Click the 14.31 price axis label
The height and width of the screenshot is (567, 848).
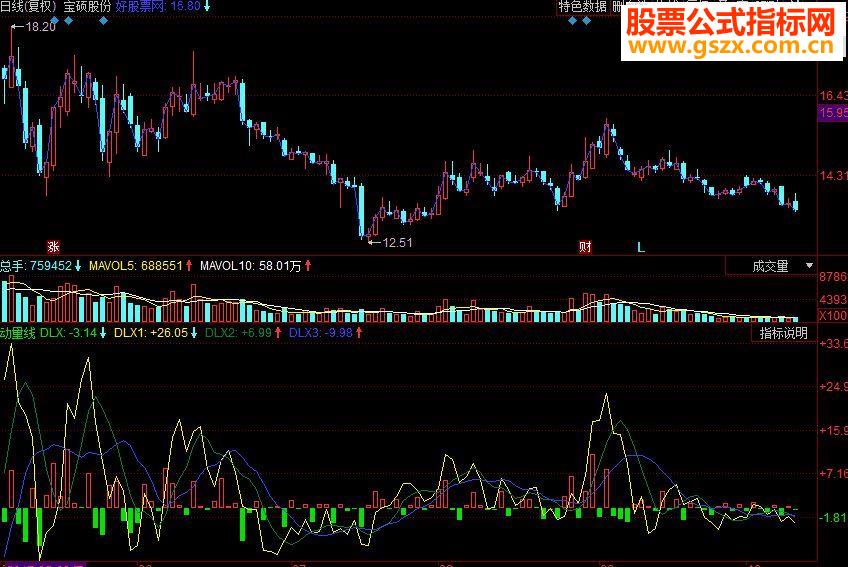pos(833,175)
